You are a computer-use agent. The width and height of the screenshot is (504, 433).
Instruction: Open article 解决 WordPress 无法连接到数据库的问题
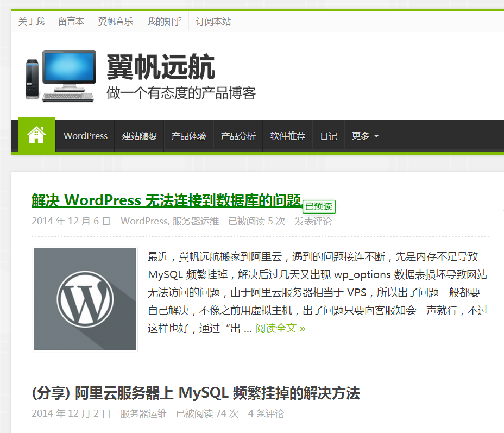click(167, 200)
